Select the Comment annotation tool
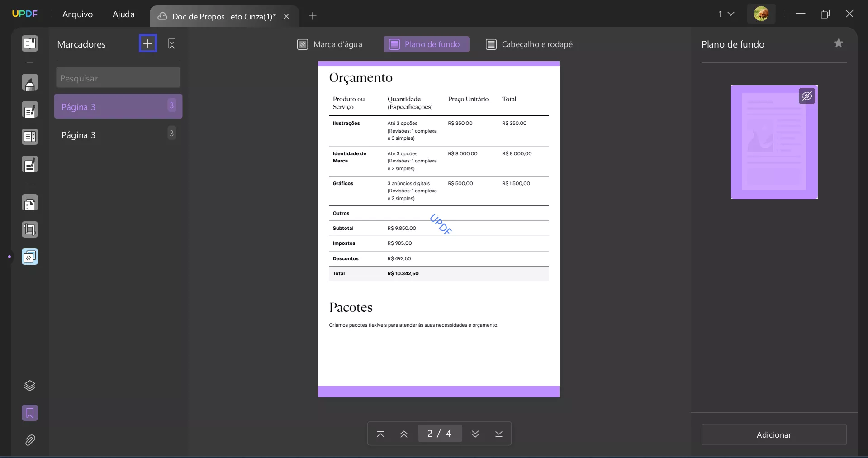 click(30, 83)
